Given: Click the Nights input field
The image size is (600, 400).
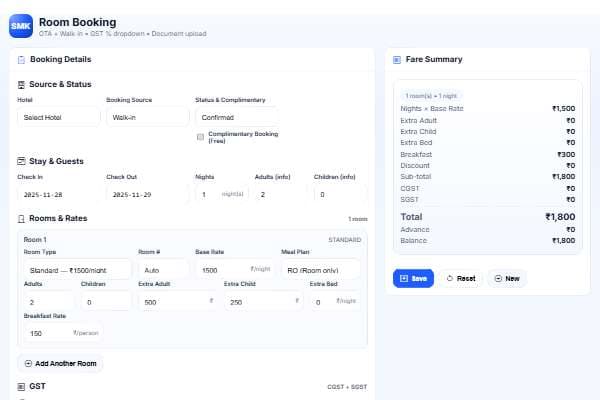Looking at the screenshot, I should click(222, 194).
